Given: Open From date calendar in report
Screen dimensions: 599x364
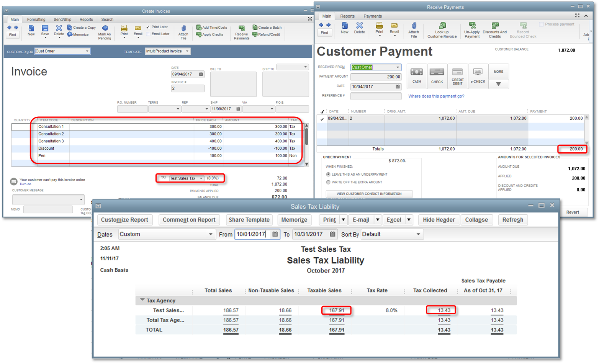Looking at the screenshot, I should point(275,234).
